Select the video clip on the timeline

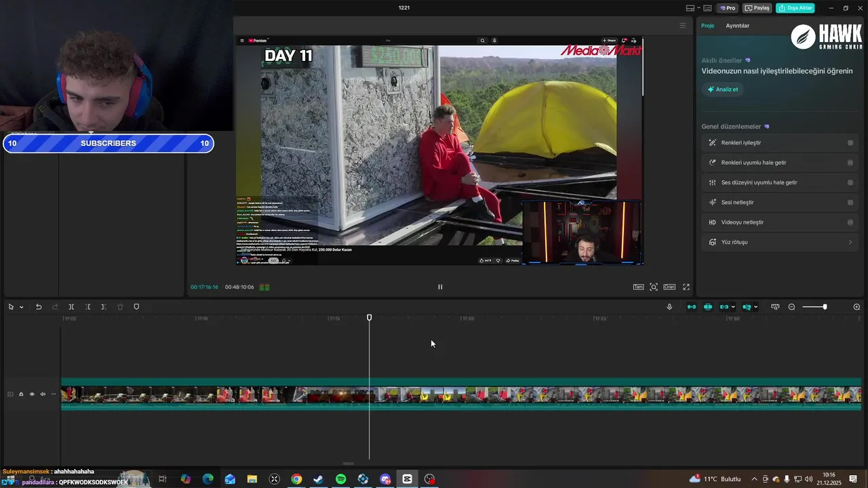click(x=461, y=394)
